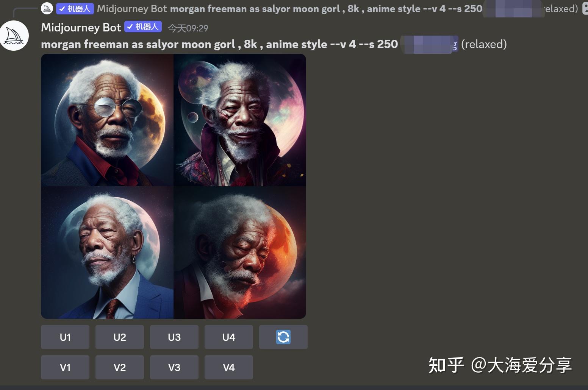Click the small sailboat avatar in reply line

pyautogui.click(x=47, y=8)
